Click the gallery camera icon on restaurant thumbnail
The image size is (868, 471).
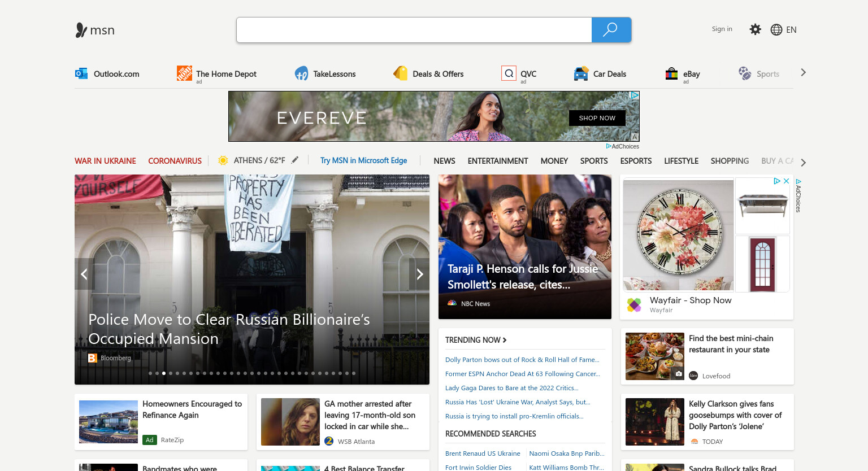coord(679,374)
